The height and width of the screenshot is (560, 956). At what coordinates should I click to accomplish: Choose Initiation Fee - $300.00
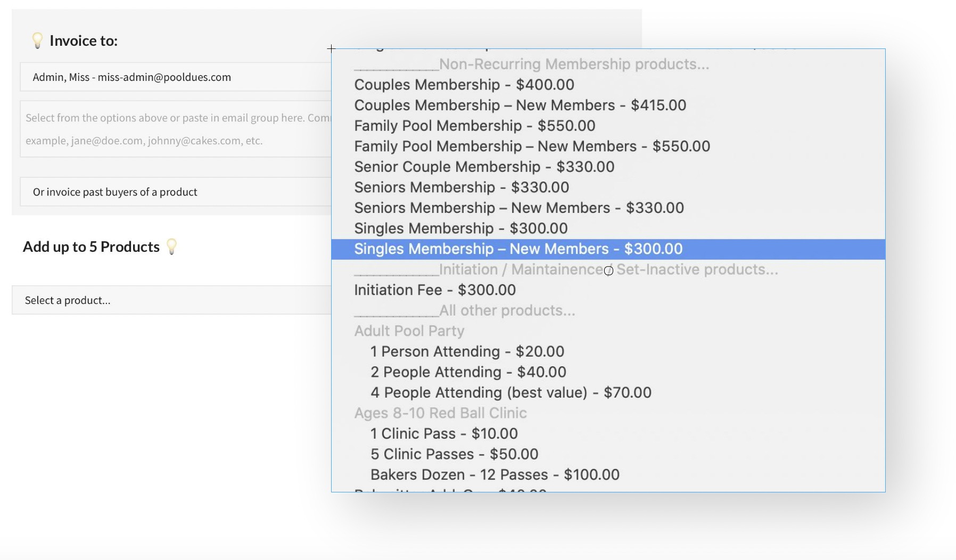(434, 290)
